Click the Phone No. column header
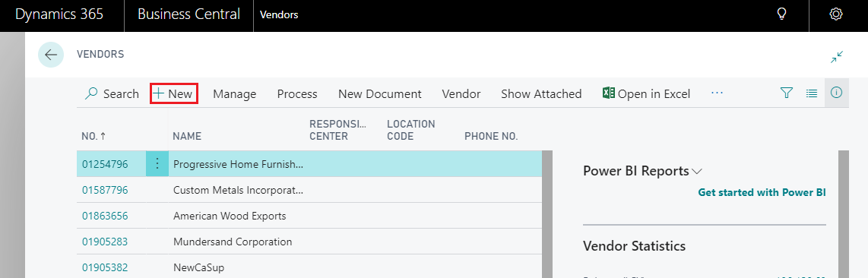 pos(491,136)
